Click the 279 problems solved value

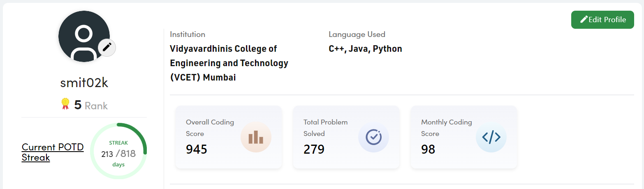(x=314, y=149)
